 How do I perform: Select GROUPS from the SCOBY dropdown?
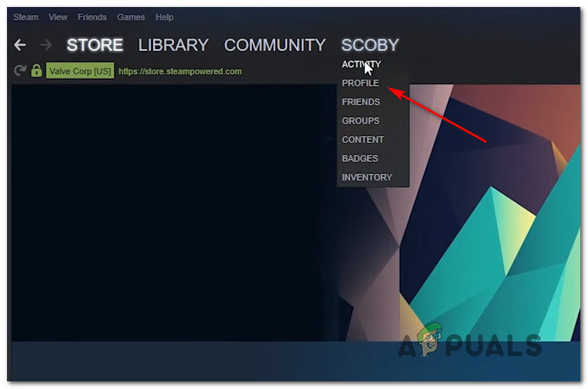[361, 121]
